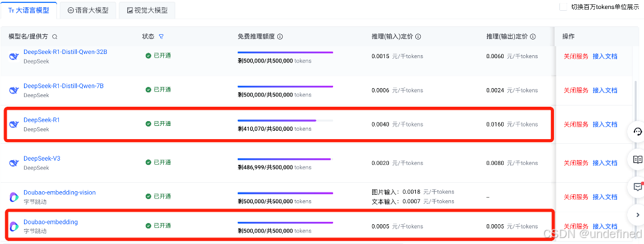Click the 0.0080 output price for DeepSeek-V3
Viewport: 644px width, 244px height.
coord(495,163)
